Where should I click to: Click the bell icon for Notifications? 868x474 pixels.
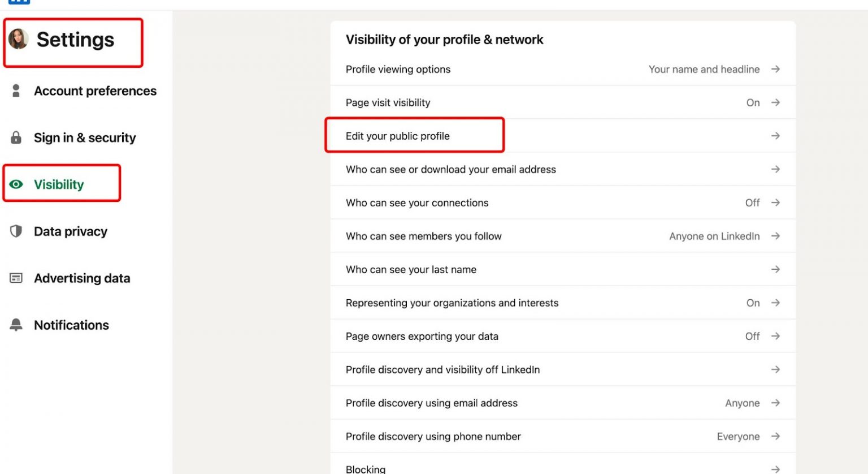(16, 325)
